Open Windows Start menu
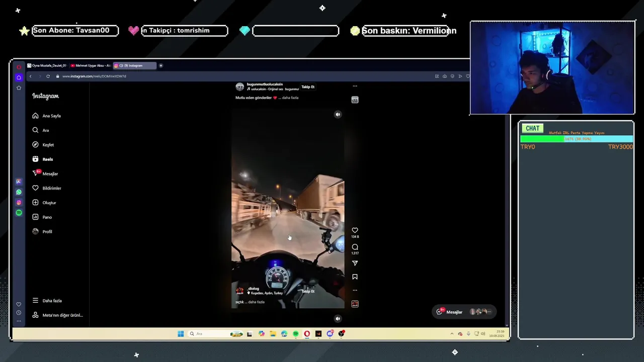644x362 pixels. [181, 334]
